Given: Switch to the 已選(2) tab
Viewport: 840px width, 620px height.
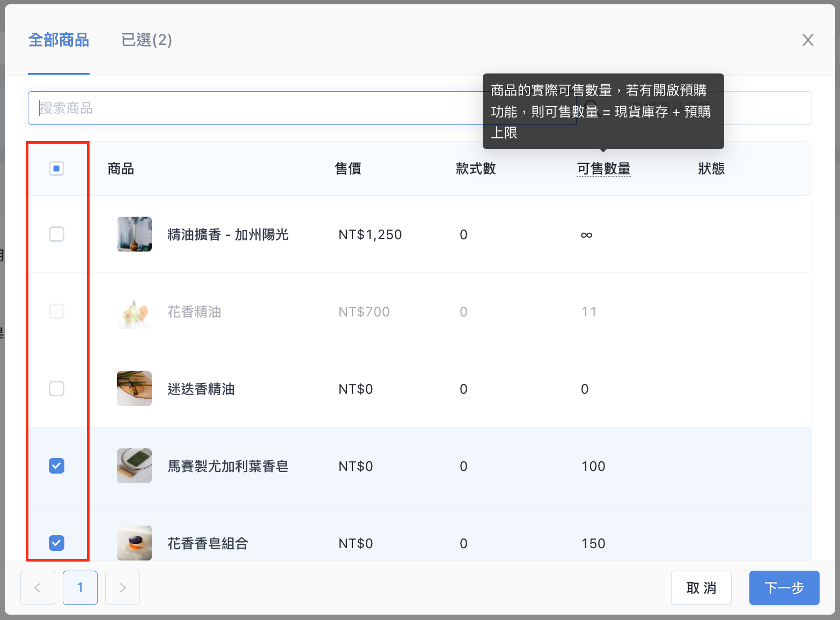Looking at the screenshot, I should coord(146,40).
